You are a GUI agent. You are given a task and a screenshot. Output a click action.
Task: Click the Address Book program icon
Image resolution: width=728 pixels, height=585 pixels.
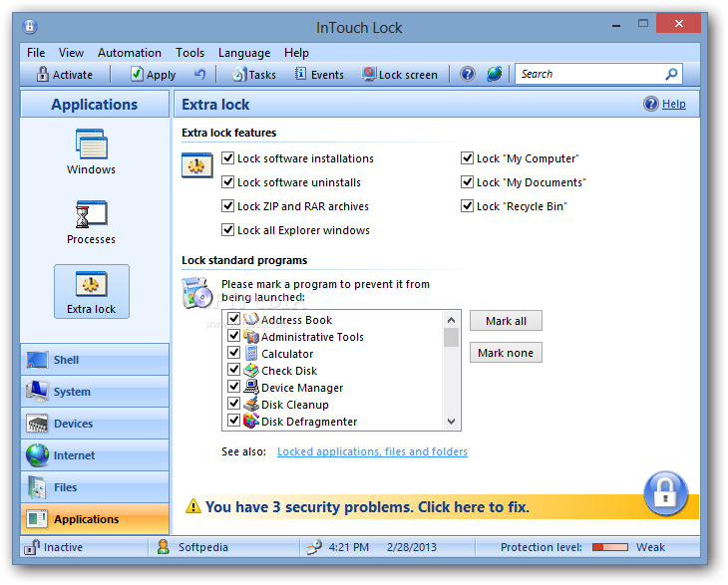pos(250,319)
